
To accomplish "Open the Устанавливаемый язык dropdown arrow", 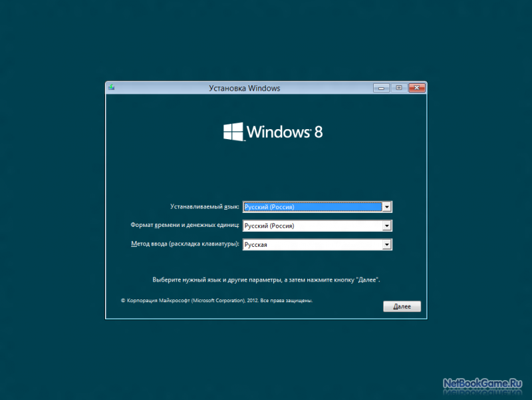I will tap(387, 207).
